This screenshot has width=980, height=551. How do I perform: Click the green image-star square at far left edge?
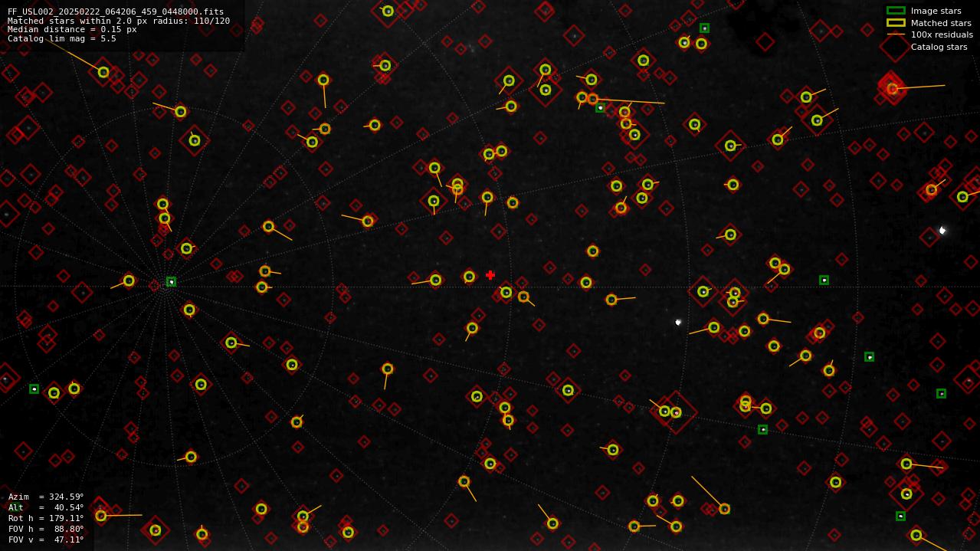(34, 389)
